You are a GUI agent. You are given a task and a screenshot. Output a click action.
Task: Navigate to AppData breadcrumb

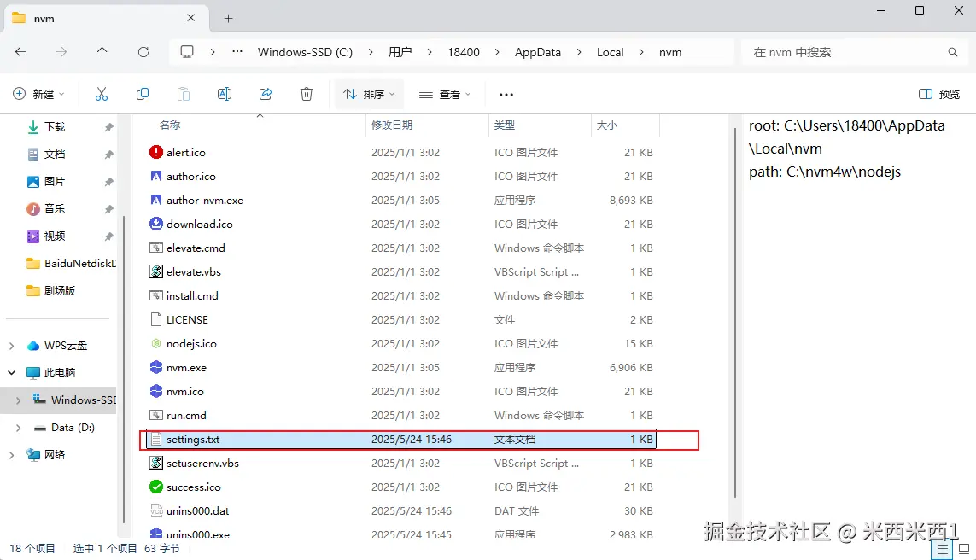click(x=538, y=52)
